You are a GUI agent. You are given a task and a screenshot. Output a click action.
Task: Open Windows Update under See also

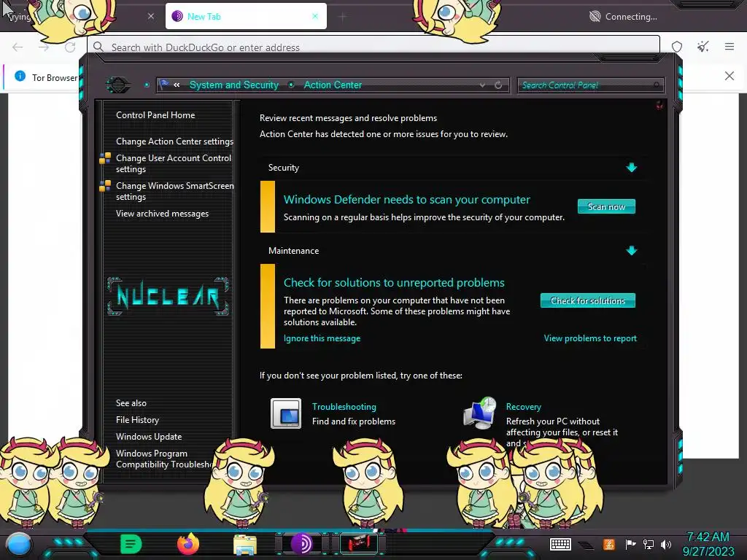click(149, 436)
